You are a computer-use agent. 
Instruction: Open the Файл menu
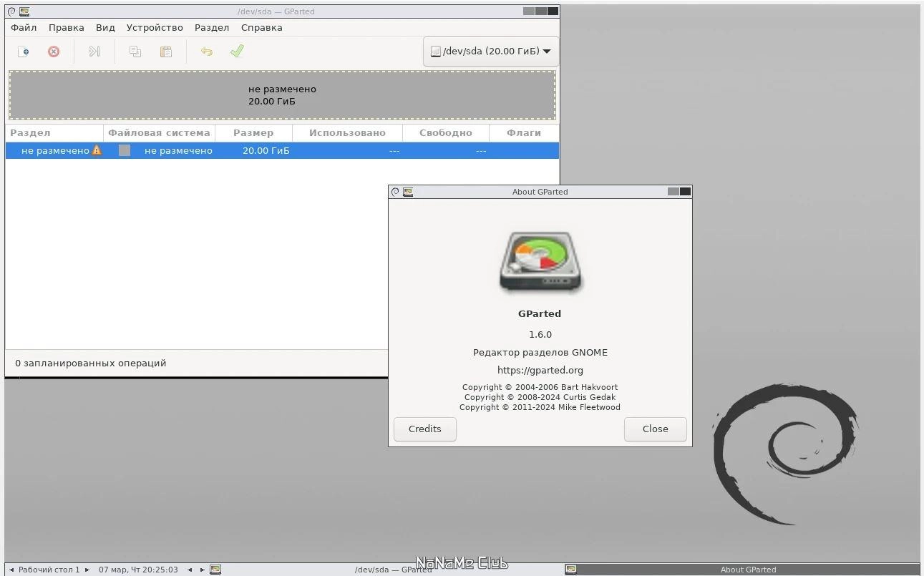coord(24,27)
